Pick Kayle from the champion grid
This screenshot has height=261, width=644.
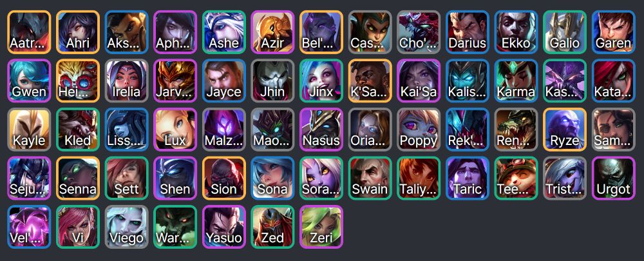[x=29, y=130]
